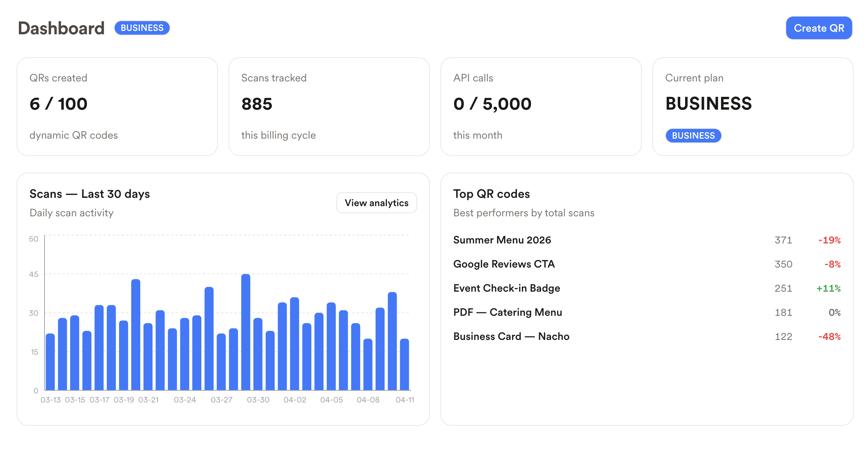The width and height of the screenshot is (868, 465).
Task: Click the -8% change value
Action: click(x=833, y=264)
